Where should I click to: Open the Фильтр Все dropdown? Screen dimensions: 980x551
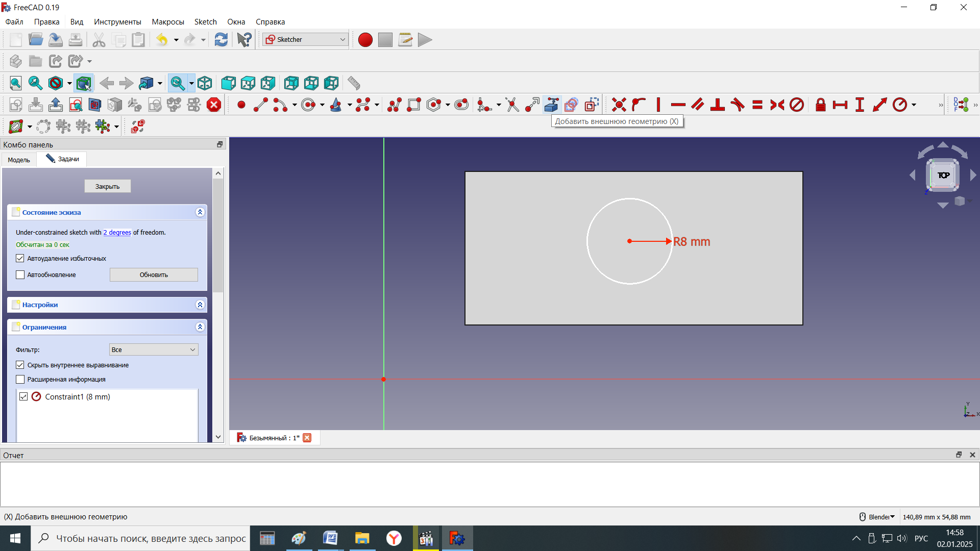point(154,350)
